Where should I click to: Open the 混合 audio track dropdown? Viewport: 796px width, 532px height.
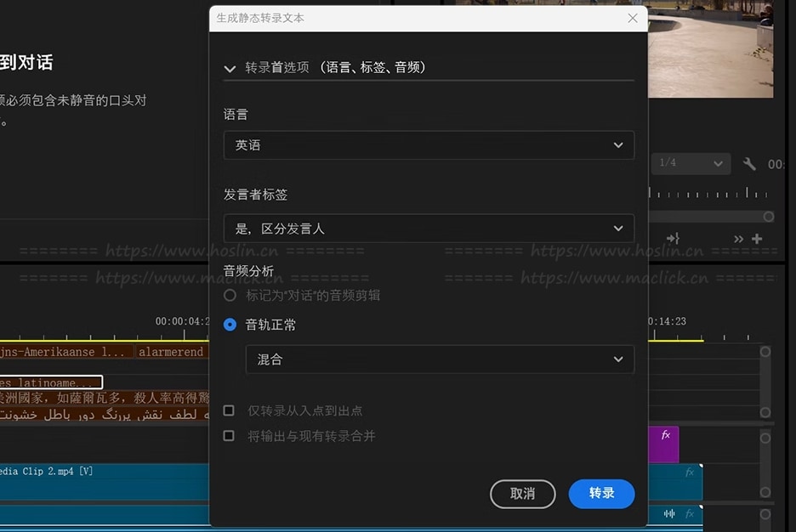click(x=441, y=359)
